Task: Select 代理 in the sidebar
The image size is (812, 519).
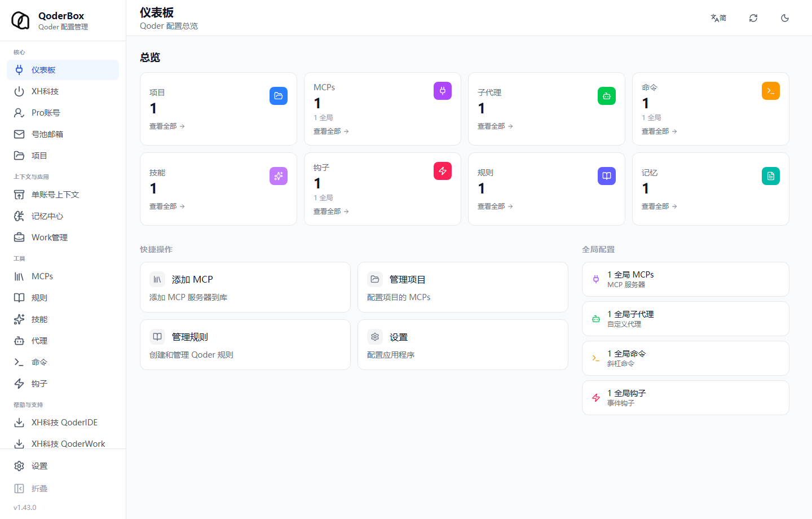Action: (x=63, y=341)
